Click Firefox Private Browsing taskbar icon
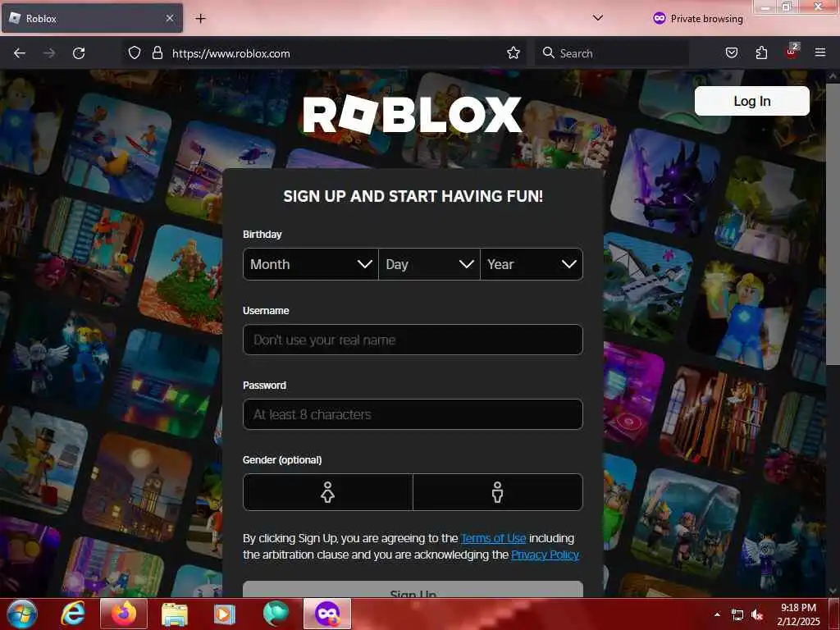The height and width of the screenshot is (630, 840). (327, 614)
